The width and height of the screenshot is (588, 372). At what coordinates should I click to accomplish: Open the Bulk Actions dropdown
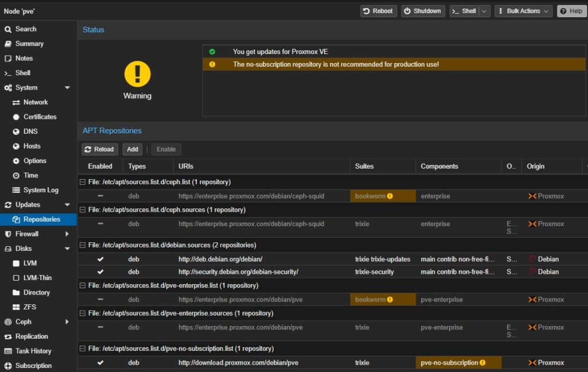[x=523, y=11]
